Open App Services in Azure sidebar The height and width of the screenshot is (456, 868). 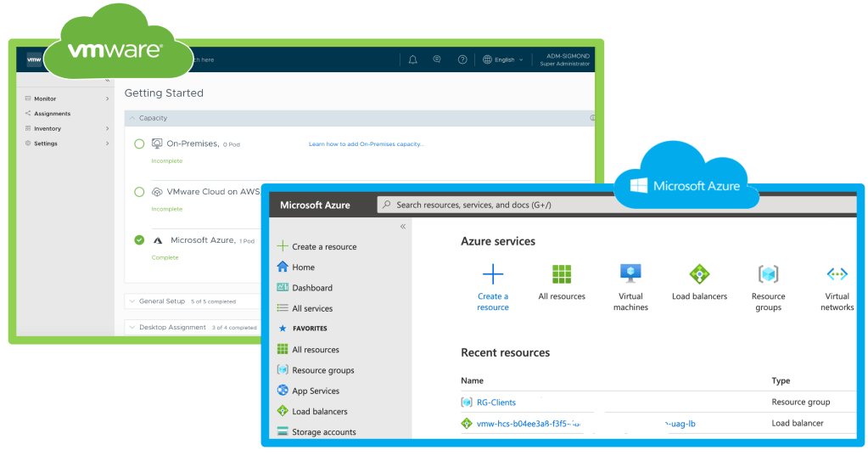[316, 391]
